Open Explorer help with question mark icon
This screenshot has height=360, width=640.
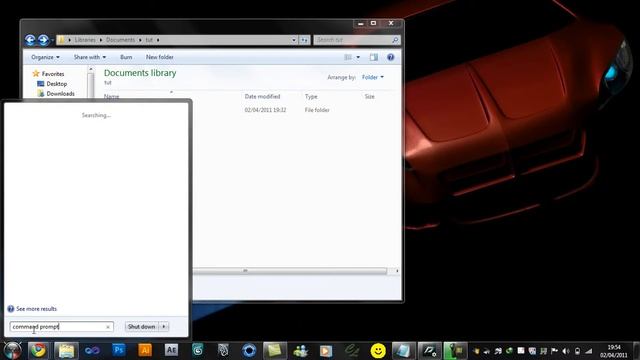(391, 57)
